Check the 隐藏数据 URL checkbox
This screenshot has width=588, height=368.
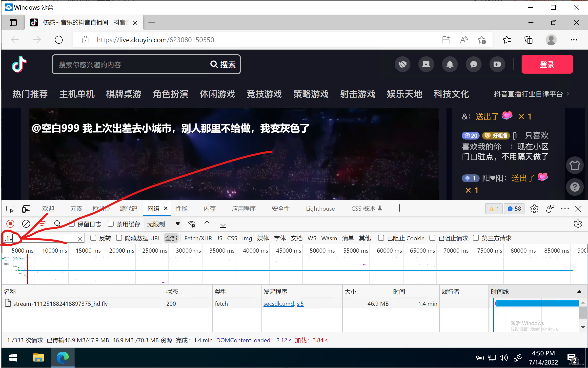click(119, 238)
